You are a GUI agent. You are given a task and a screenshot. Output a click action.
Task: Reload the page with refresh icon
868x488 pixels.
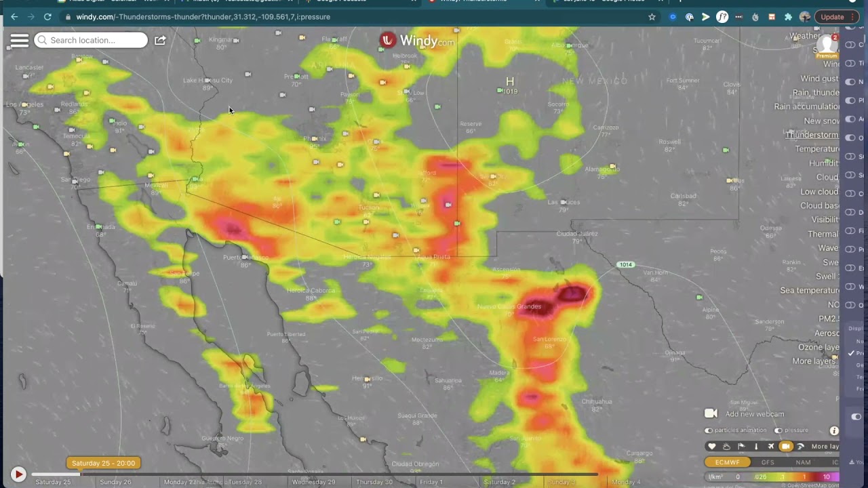pos(47,17)
